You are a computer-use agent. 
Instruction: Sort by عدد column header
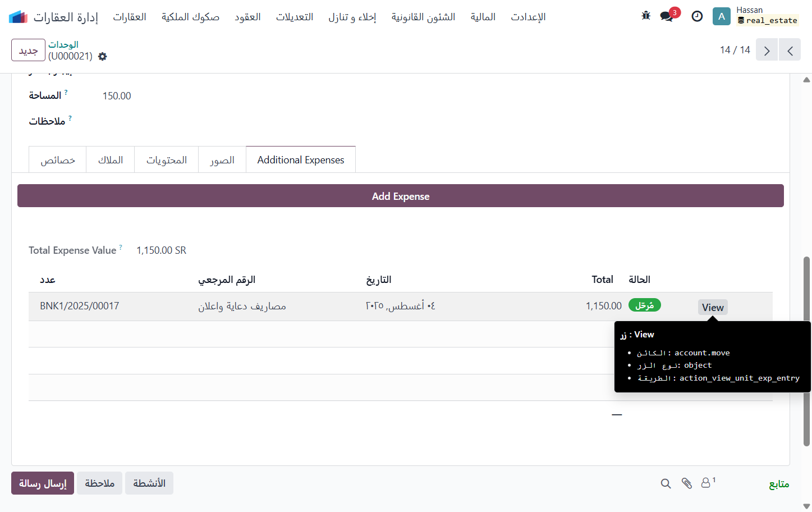point(48,280)
